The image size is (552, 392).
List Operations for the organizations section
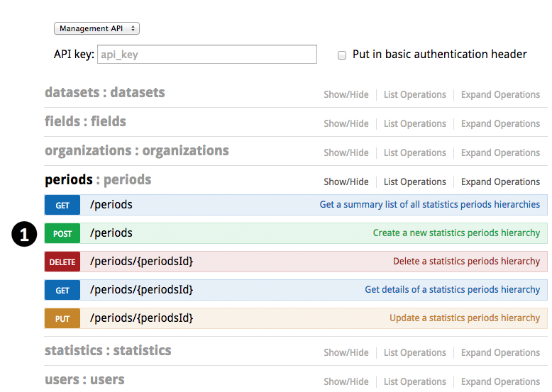(x=414, y=152)
